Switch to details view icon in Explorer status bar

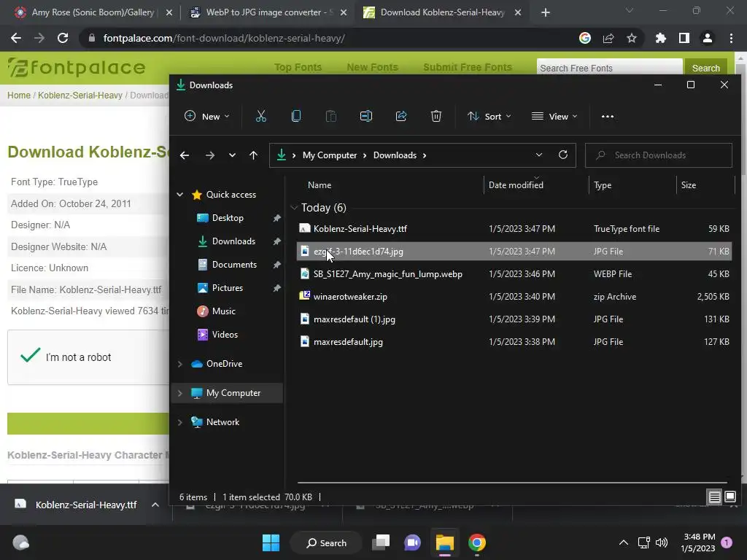point(714,497)
